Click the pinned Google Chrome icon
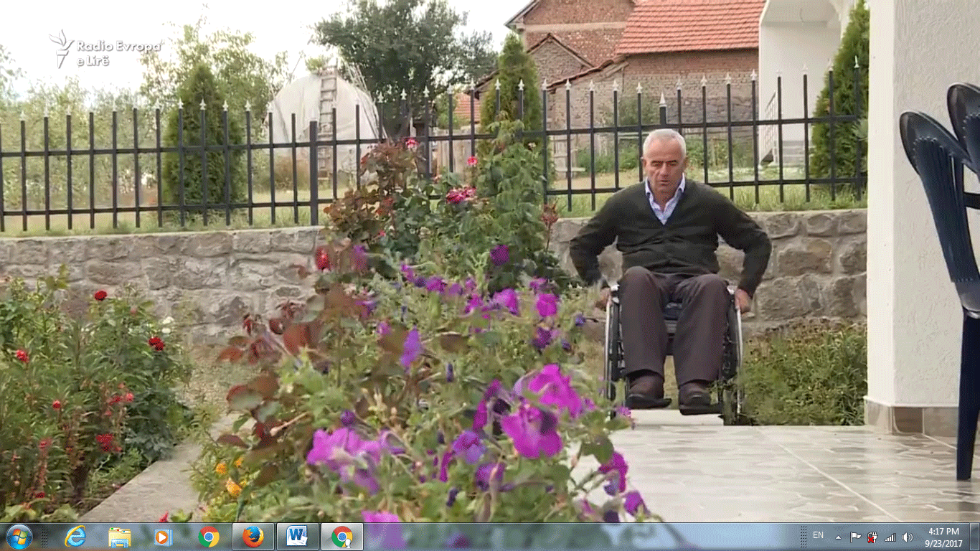This screenshot has height=551, width=980. coord(209,537)
